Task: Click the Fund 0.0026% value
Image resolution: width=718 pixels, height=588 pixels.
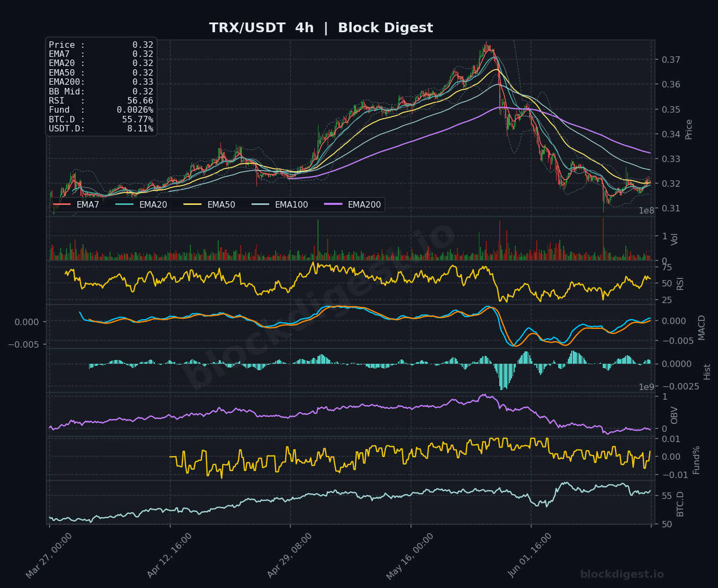Action: pyautogui.click(x=135, y=110)
